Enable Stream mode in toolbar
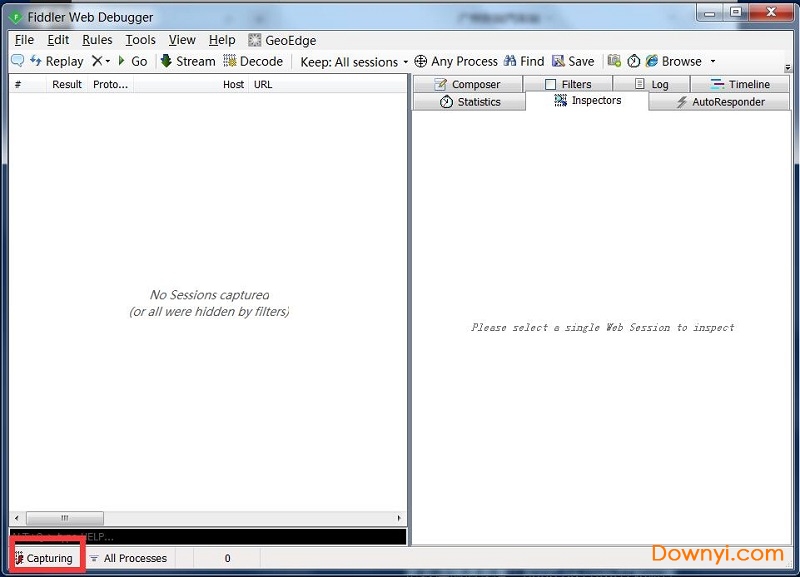Screen dimensions: 800x577 188,61
